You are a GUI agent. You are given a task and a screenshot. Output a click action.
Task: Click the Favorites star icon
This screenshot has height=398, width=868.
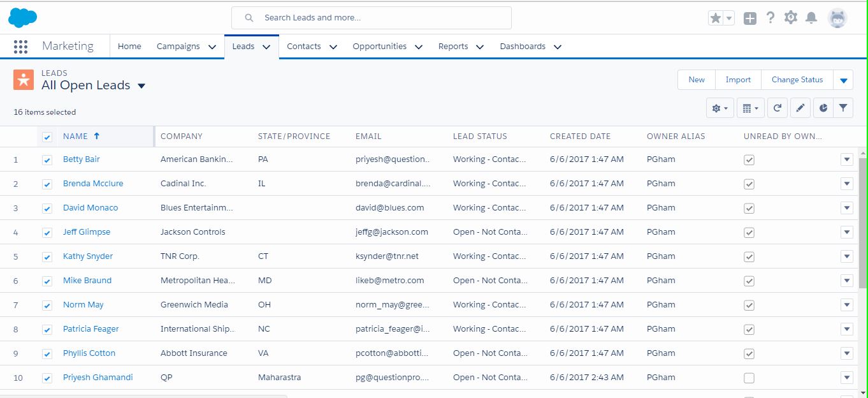[716, 18]
